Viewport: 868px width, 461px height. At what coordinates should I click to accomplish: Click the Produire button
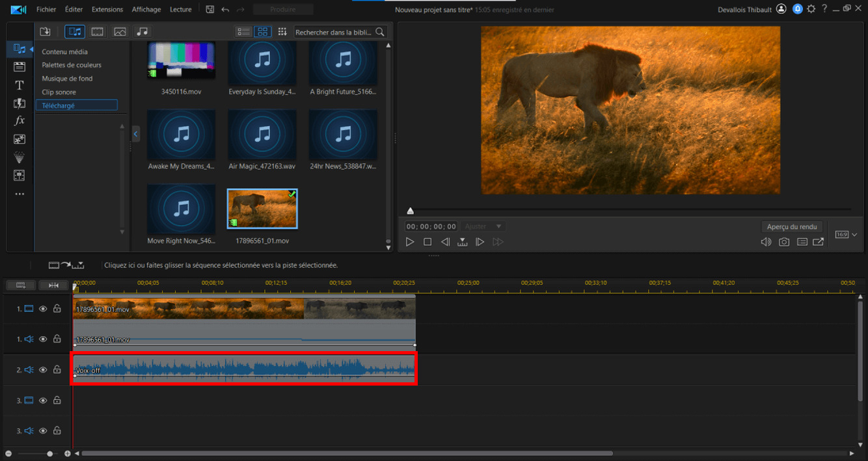pos(283,10)
